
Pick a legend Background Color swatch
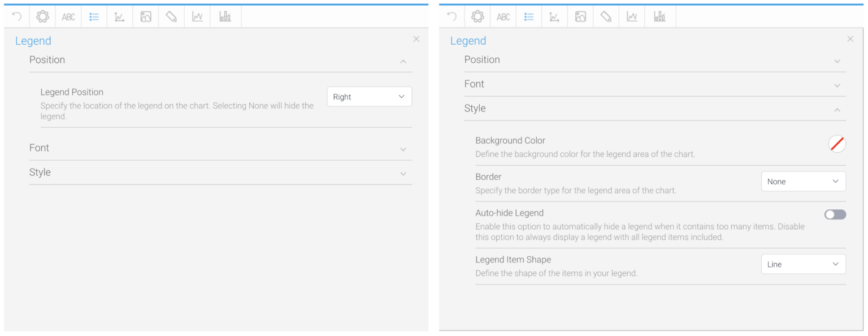(x=837, y=144)
